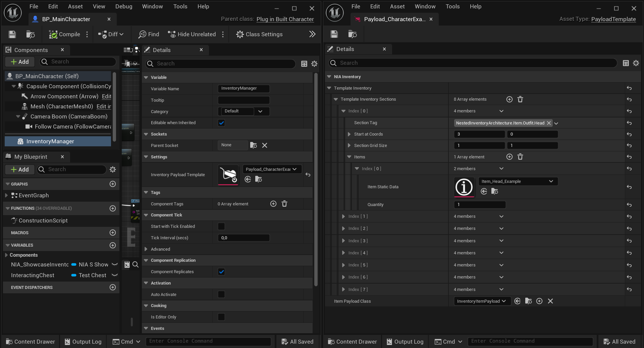Uncheck Component Replicates checkbox
Image resolution: width=644 pixels, height=348 pixels.
click(x=221, y=272)
